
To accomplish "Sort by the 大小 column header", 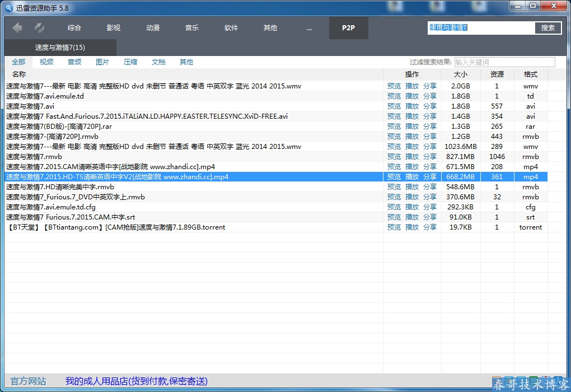I will tap(461, 74).
